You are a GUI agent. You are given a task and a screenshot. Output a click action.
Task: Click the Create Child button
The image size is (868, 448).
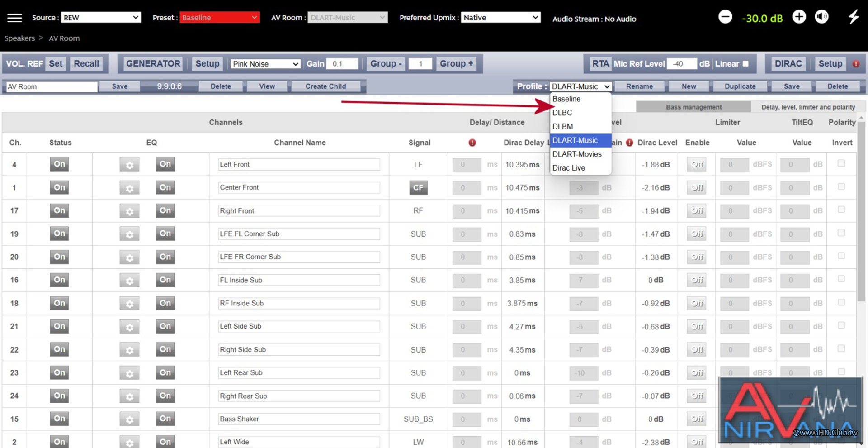(x=325, y=86)
